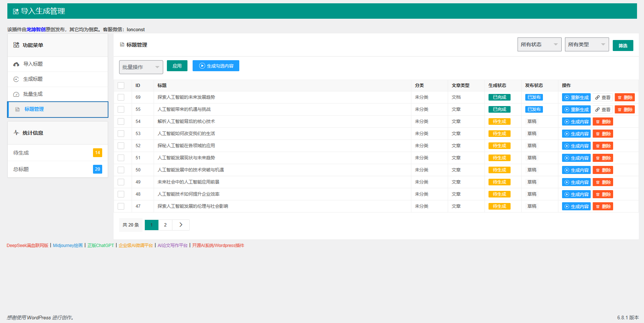This screenshot has height=323, width=644.
Task: Tick the checkbox for ID 52 row
Action: coord(121,146)
